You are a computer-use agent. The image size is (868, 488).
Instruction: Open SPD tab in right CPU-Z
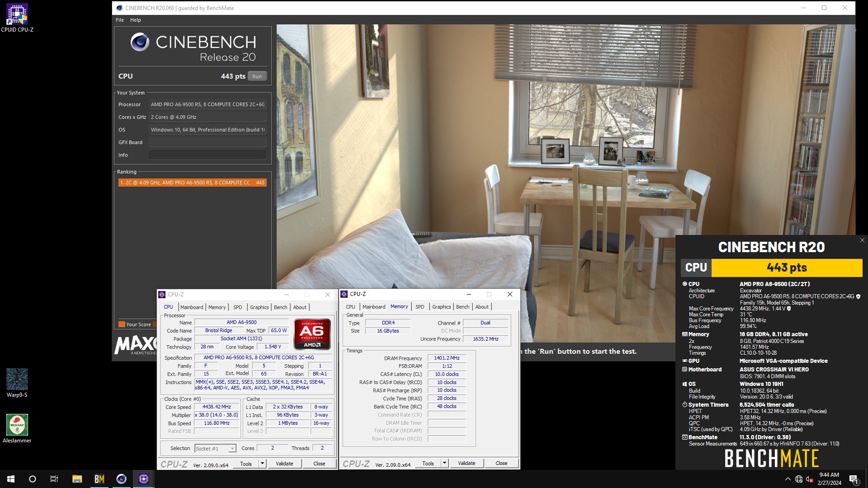(x=420, y=307)
